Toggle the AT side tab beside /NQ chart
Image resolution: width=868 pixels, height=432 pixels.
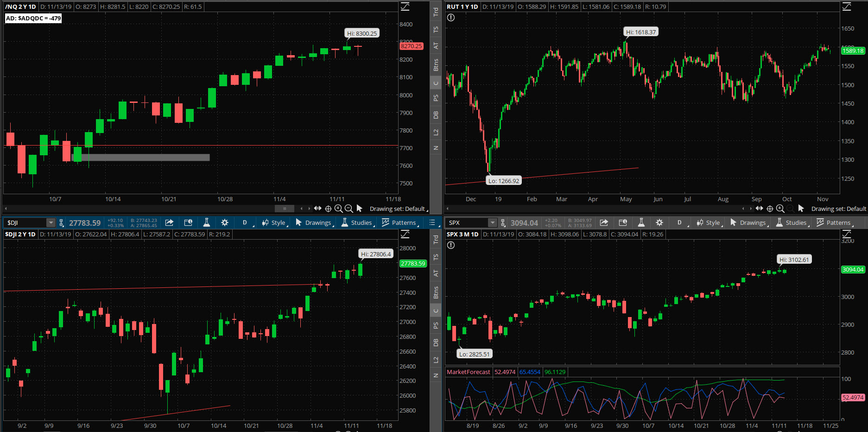[436, 45]
